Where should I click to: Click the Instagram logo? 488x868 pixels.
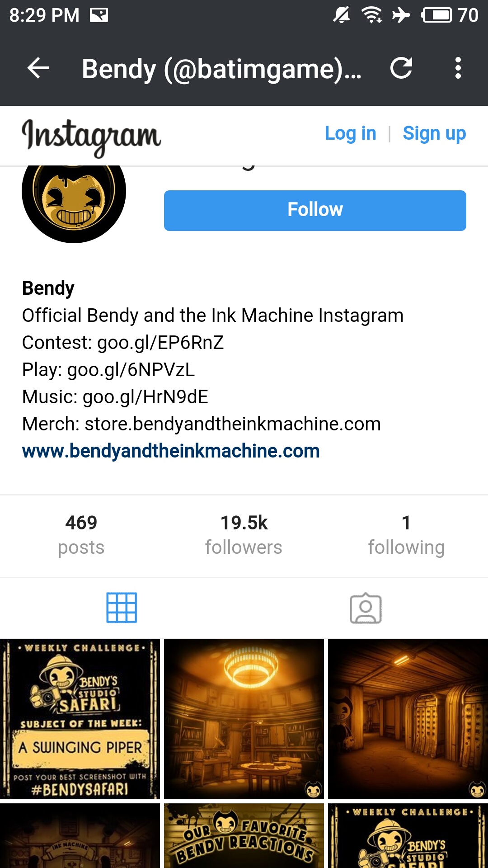tap(91, 137)
